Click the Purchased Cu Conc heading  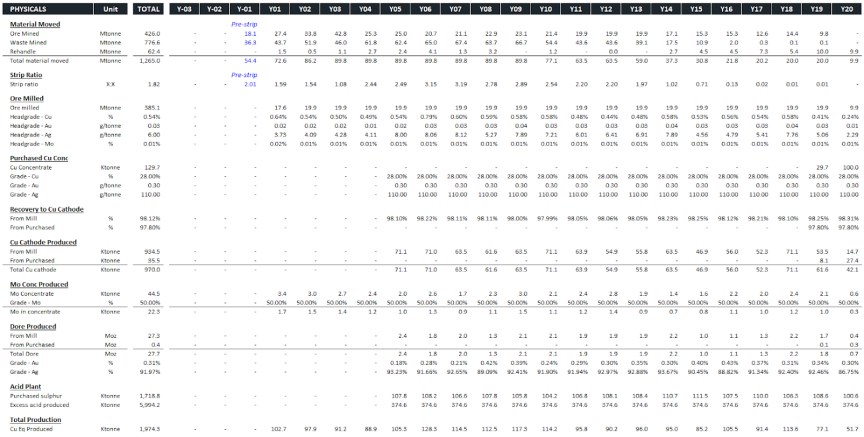(x=40, y=158)
